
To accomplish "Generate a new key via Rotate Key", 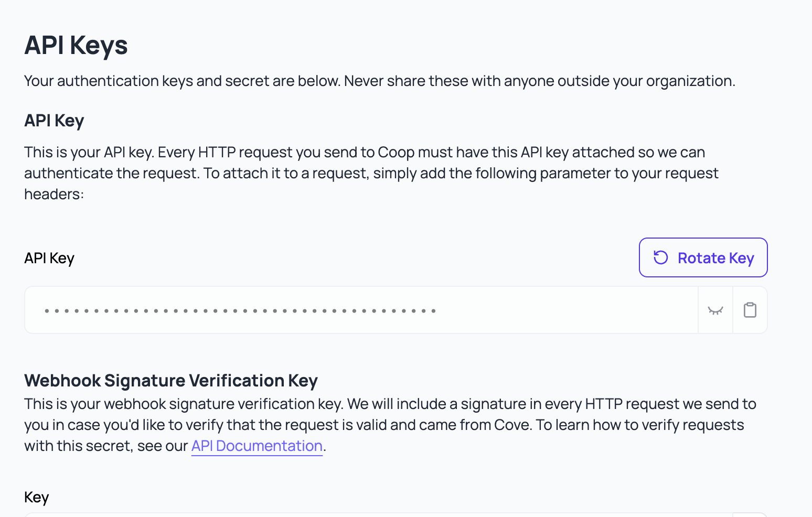I will click(x=703, y=257).
